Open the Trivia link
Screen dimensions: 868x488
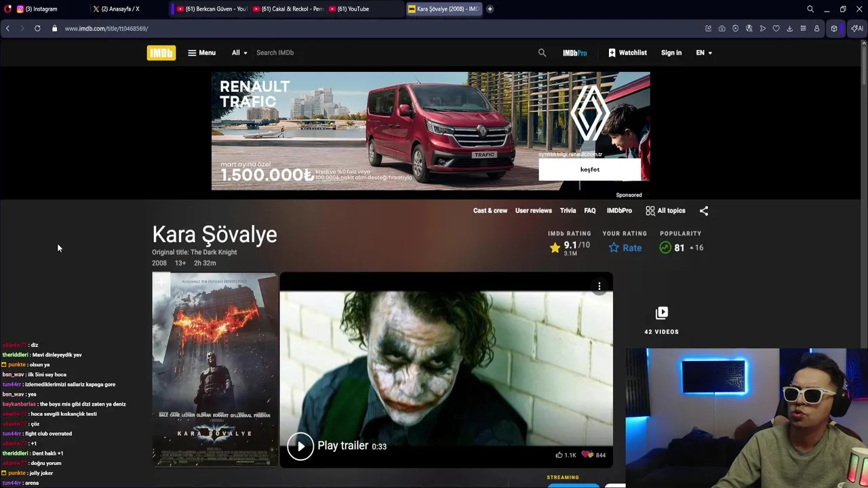[568, 211]
